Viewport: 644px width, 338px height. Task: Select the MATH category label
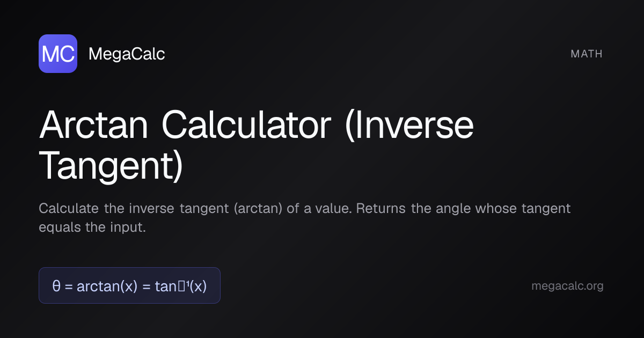[x=587, y=54]
